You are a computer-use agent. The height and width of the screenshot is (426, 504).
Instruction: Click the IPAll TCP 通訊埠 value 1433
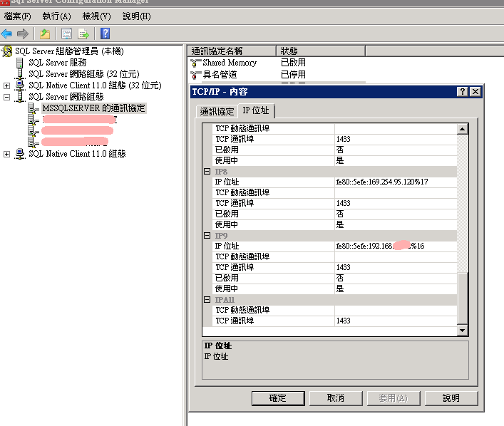[x=396, y=321]
